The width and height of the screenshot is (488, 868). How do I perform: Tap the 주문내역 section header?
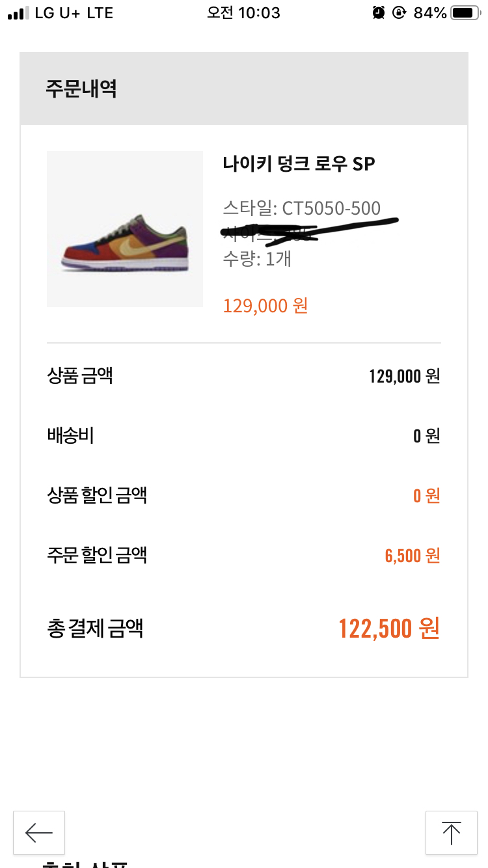click(81, 88)
